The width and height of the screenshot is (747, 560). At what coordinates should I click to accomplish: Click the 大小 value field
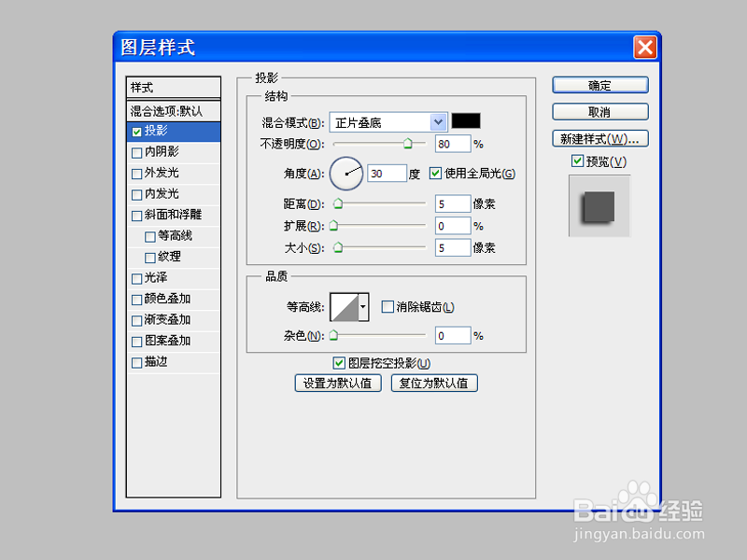coord(453,247)
